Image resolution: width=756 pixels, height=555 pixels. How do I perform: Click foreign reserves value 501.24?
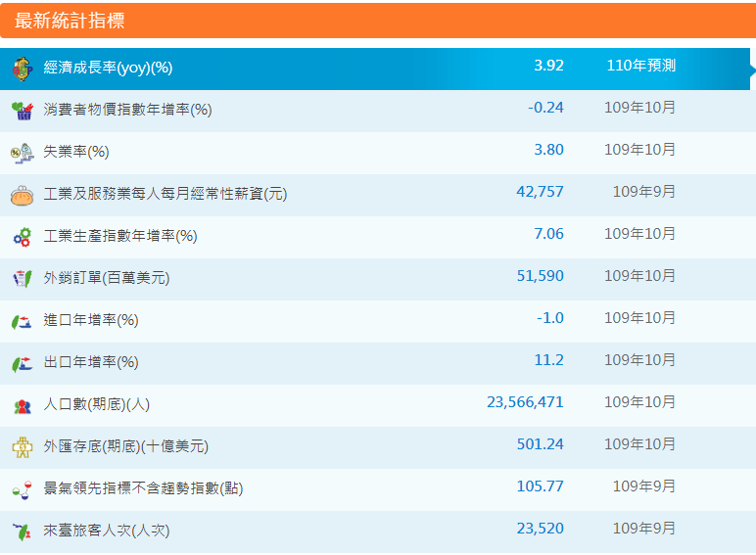540,444
